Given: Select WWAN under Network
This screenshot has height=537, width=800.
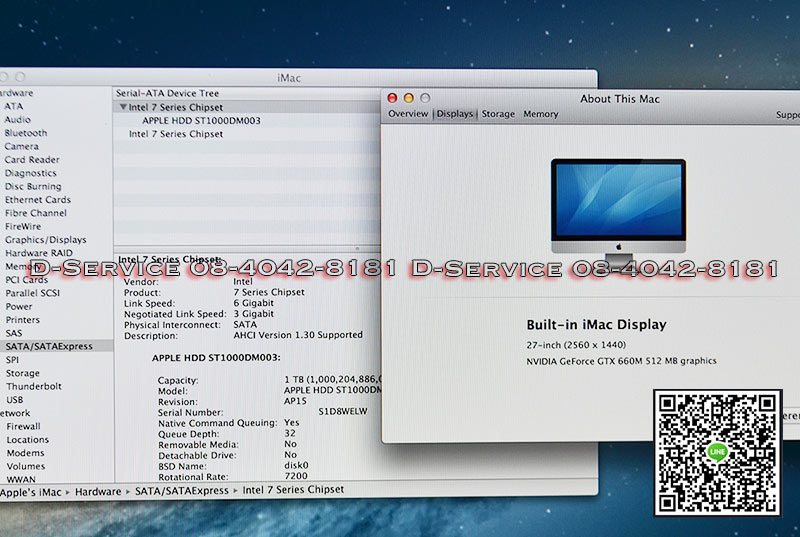Looking at the screenshot, I should click(21, 479).
